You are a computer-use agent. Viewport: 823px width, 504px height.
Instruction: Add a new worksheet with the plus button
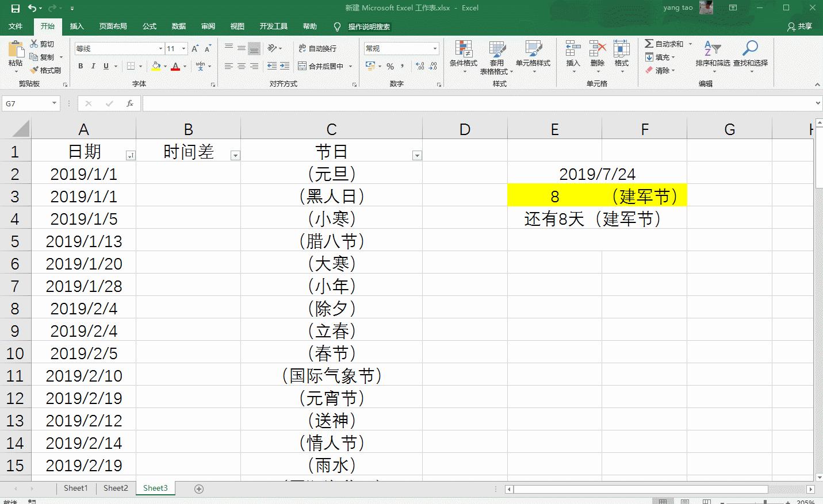point(198,488)
